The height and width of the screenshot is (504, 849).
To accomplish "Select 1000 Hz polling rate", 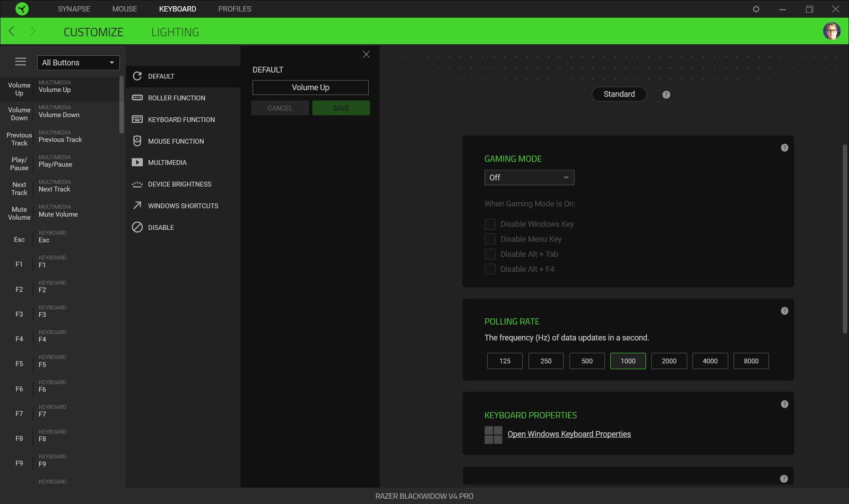I will (628, 361).
